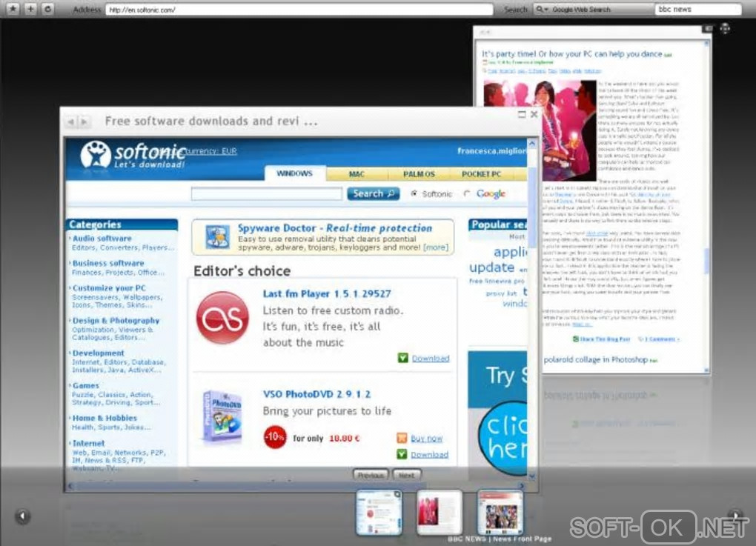Click the back arrow in Softonic window
The height and width of the screenshot is (546, 756).
point(71,121)
